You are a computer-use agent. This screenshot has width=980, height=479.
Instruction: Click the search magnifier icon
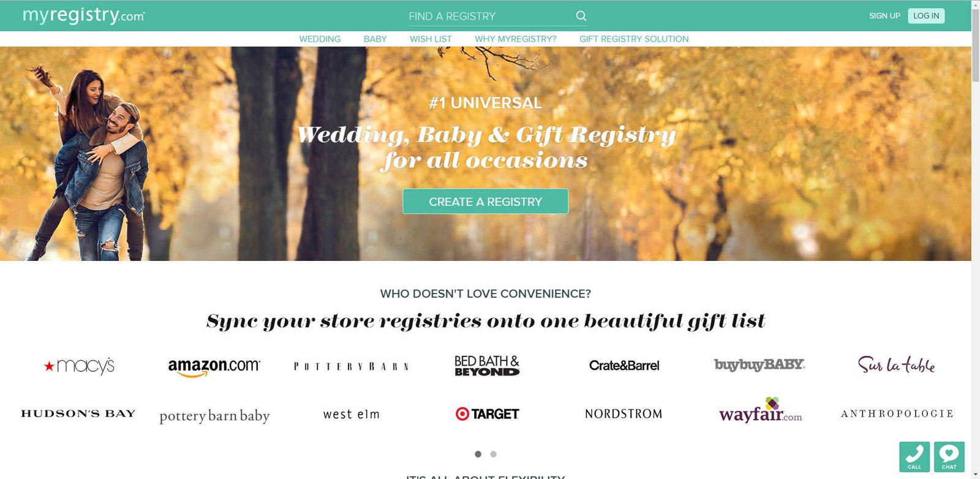pos(581,16)
